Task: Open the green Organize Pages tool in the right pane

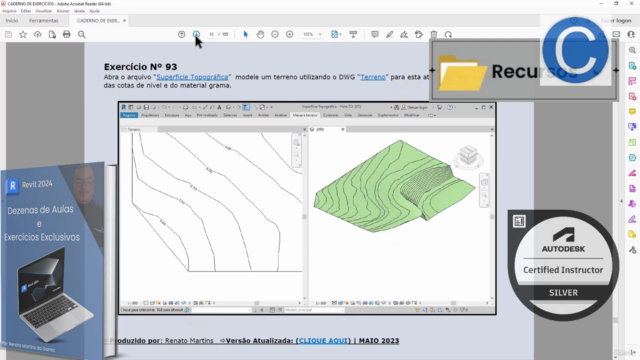Action: (632, 142)
